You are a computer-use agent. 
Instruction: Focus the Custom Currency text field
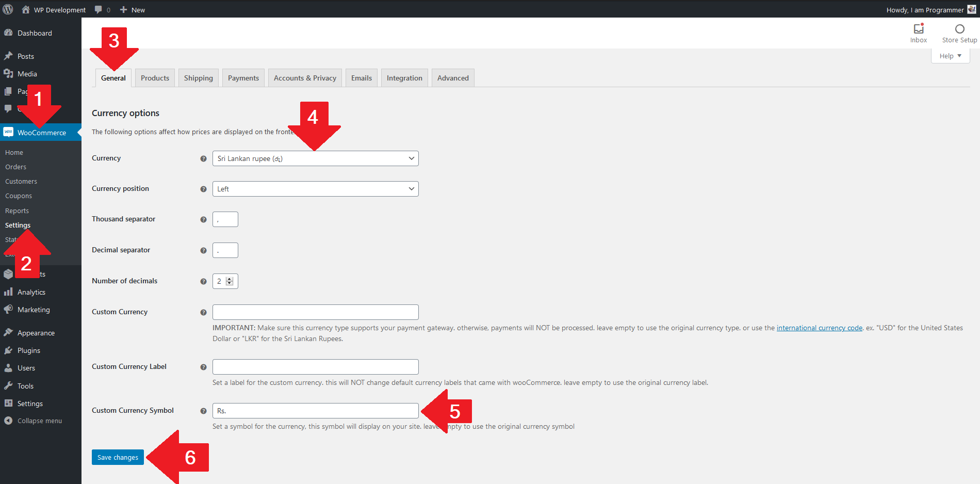(315, 312)
